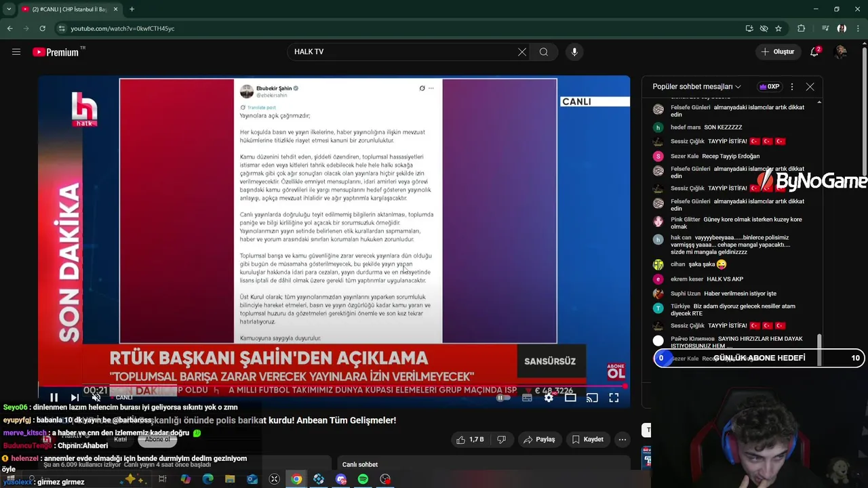Pause the live video

[x=54, y=398]
